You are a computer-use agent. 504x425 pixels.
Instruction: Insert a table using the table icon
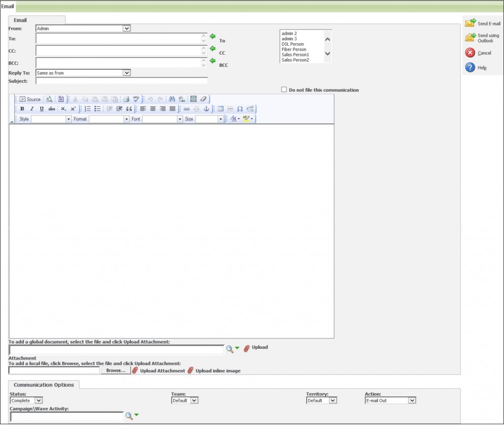(x=220, y=109)
